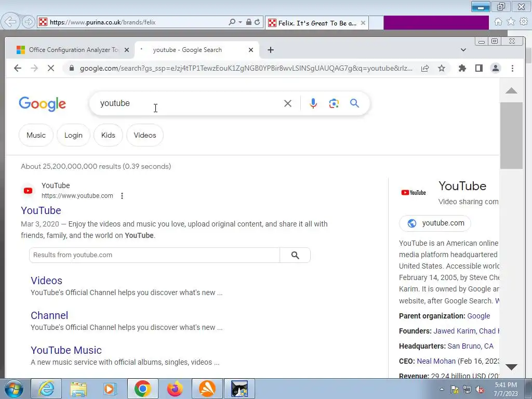Expand Chrome tab search chevron
Image resolution: width=532 pixels, height=399 pixels.
pos(463,50)
